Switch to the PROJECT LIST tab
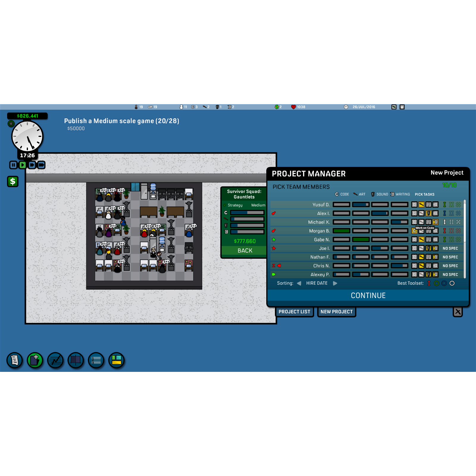 point(295,311)
